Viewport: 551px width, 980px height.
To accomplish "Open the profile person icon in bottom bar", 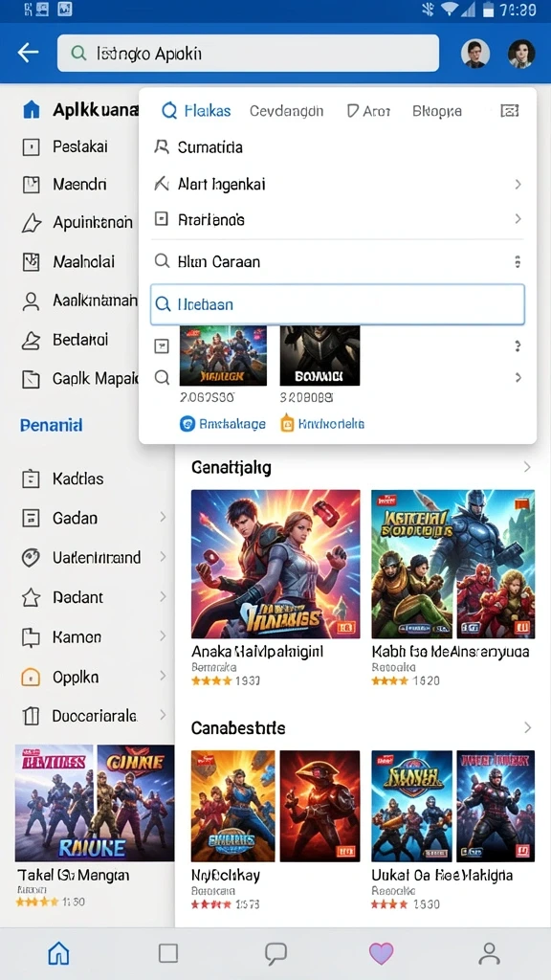I will [x=489, y=953].
